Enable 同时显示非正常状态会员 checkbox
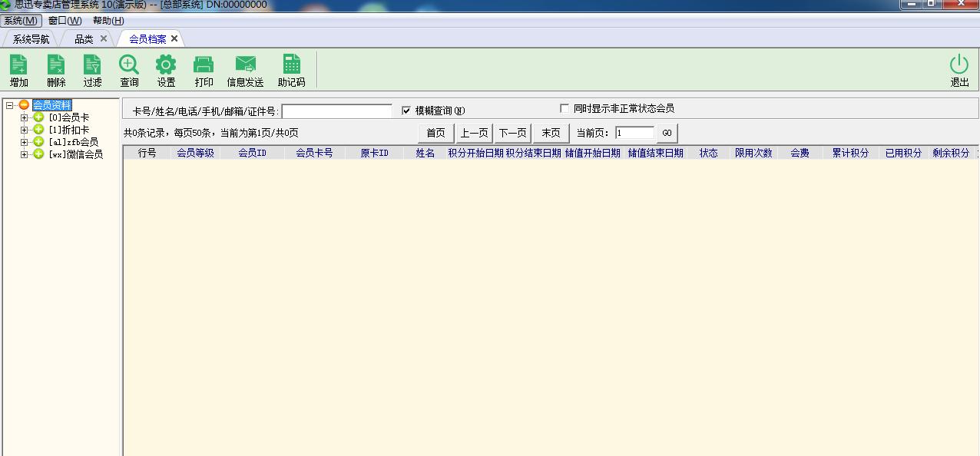Image resolution: width=980 pixels, height=456 pixels. (564, 108)
